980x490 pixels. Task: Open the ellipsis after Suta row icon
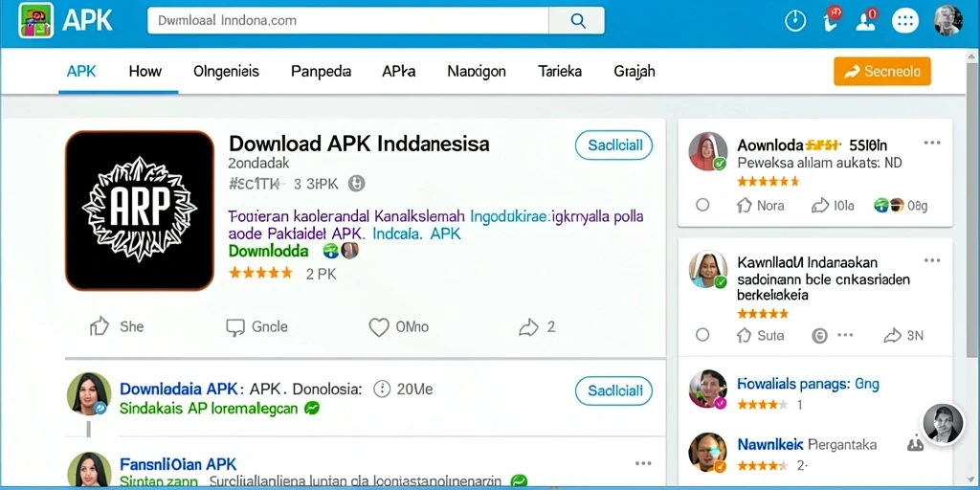846,336
